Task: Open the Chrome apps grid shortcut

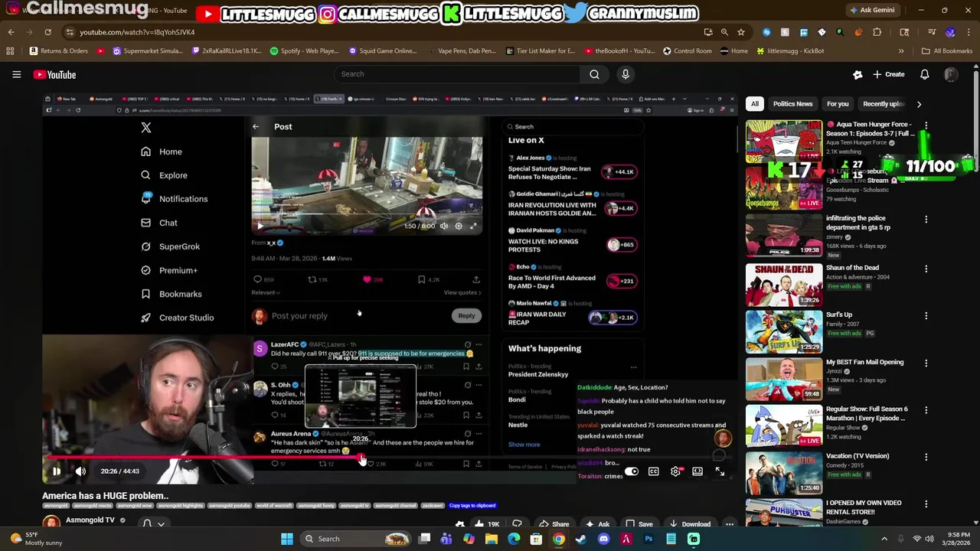Action: pos(10,51)
